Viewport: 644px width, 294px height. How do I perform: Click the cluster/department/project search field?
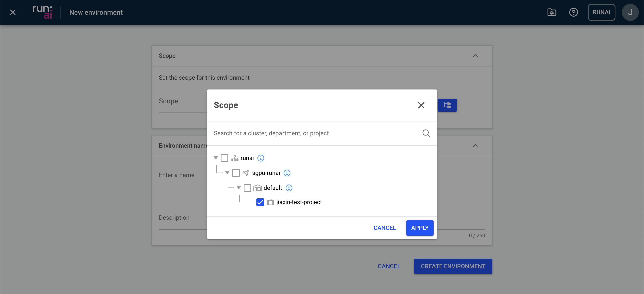(x=315, y=133)
